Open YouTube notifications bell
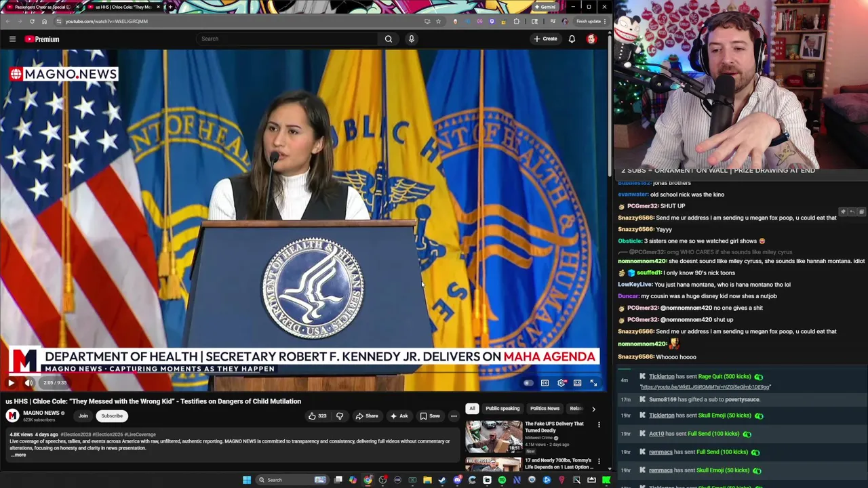 coord(572,39)
